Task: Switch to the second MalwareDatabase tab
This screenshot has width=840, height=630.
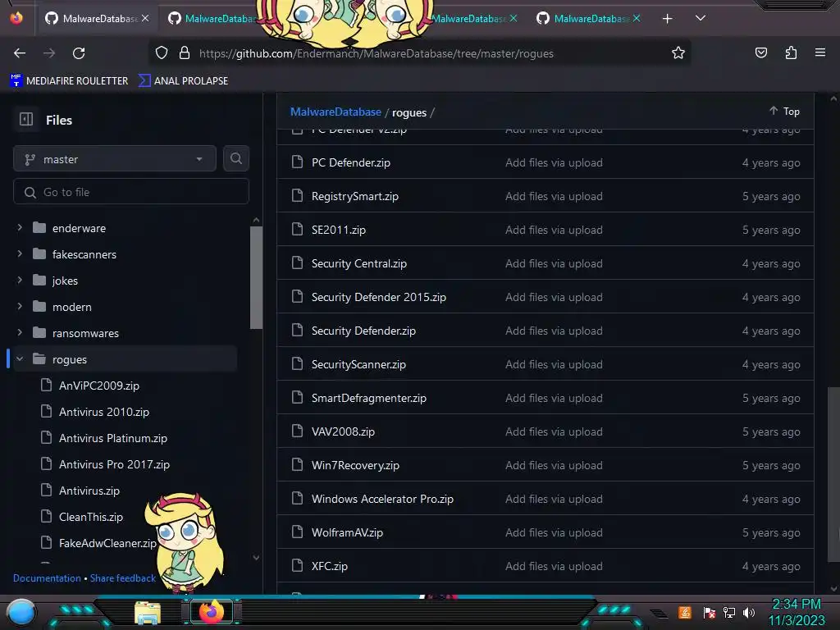Action: coord(213,19)
